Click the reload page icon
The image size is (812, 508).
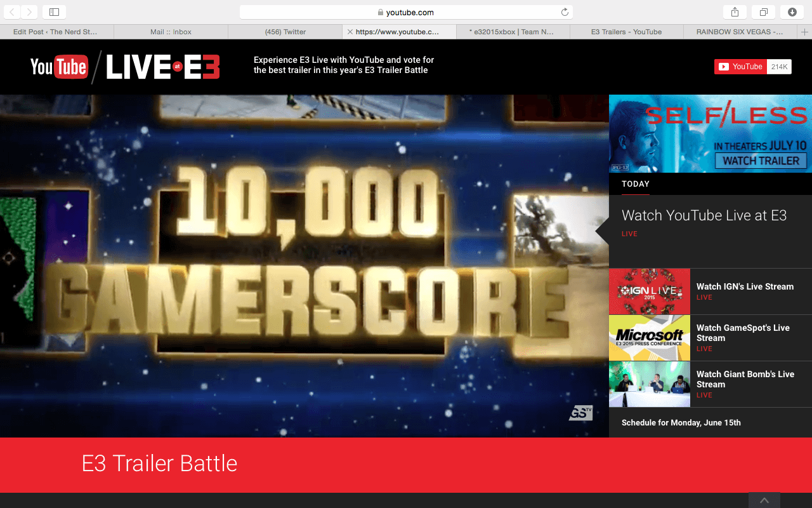pyautogui.click(x=565, y=12)
